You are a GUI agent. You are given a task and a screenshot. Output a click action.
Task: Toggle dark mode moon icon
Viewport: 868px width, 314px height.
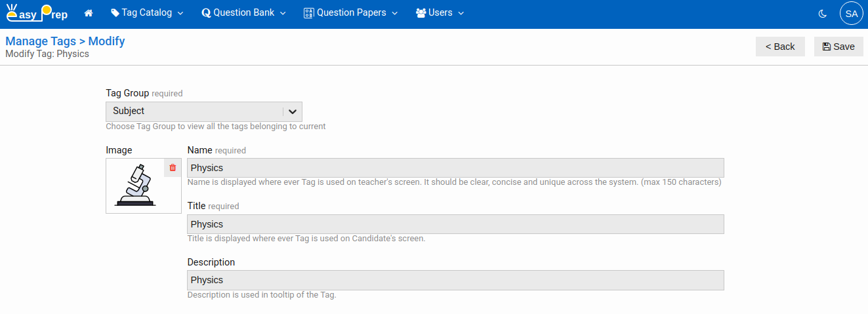[x=823, y=13]
